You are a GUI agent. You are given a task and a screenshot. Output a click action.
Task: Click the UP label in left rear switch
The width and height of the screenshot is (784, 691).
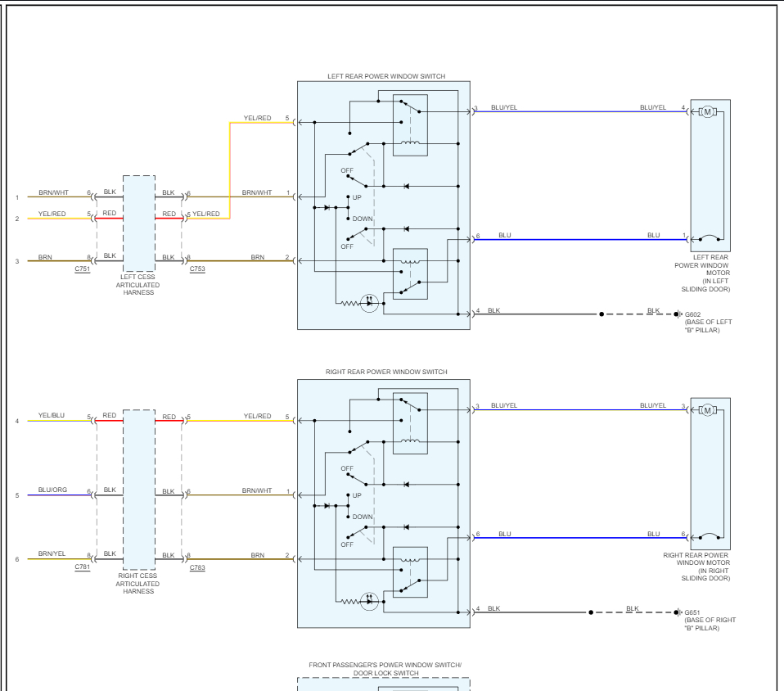[357, 197]
